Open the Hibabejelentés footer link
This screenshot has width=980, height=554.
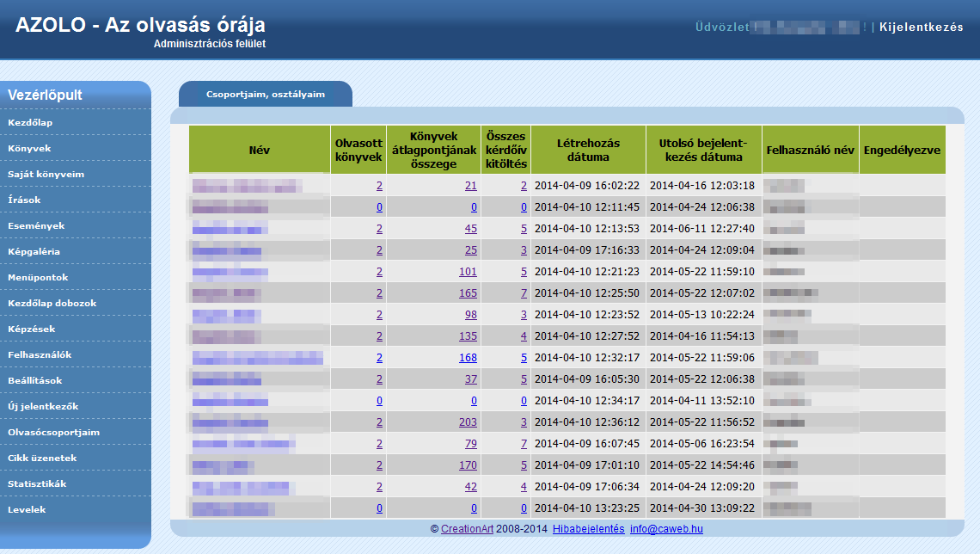(x=588, y=529)
